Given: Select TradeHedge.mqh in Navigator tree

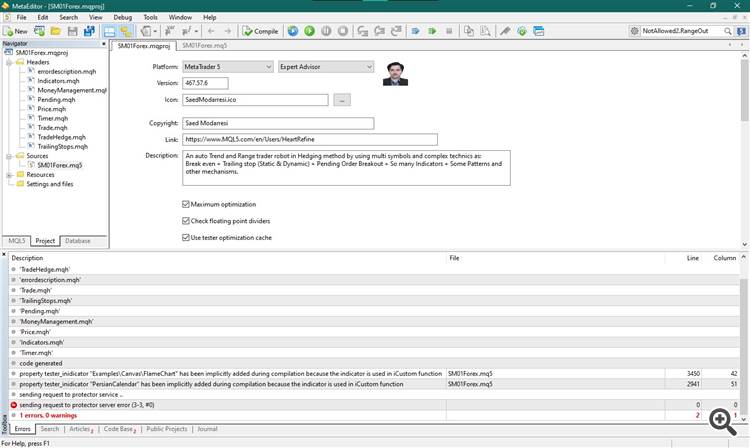Looking at the screenshot, I should pyautogui.click(x=61, y=137).
